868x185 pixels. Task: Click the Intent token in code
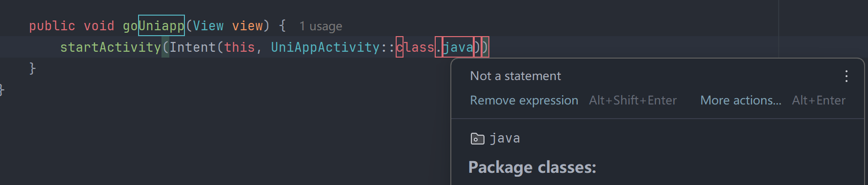click(193, 47)
